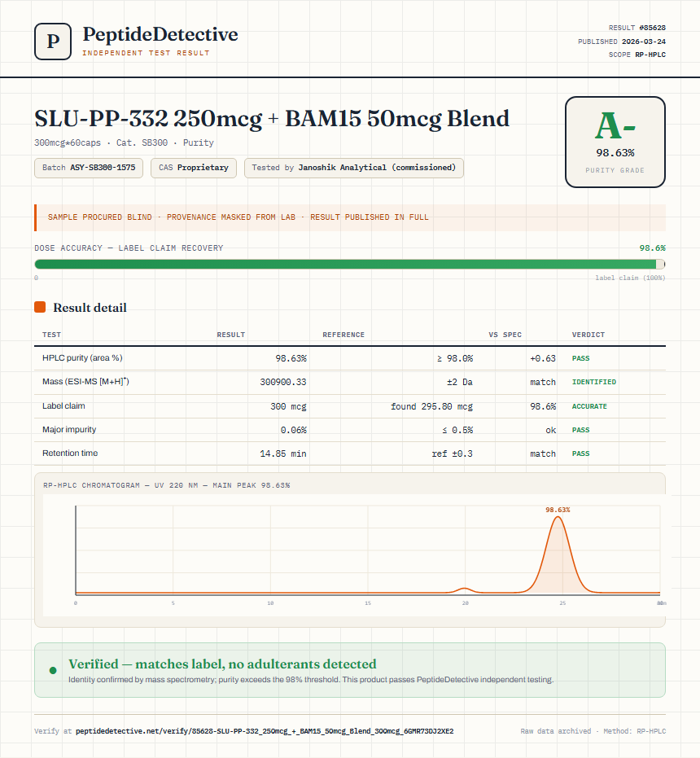Click the TEST column header
700x758 pixels.
click(52, 335)
